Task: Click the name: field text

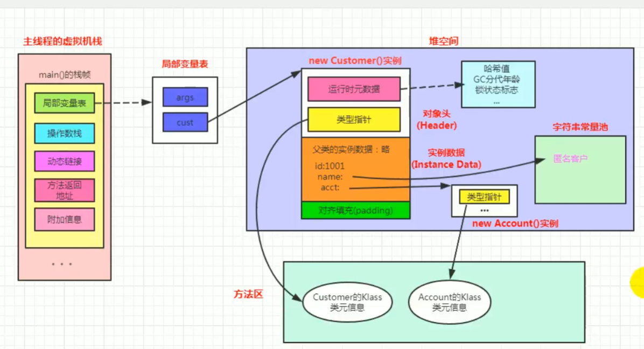Action: (330, 177)
